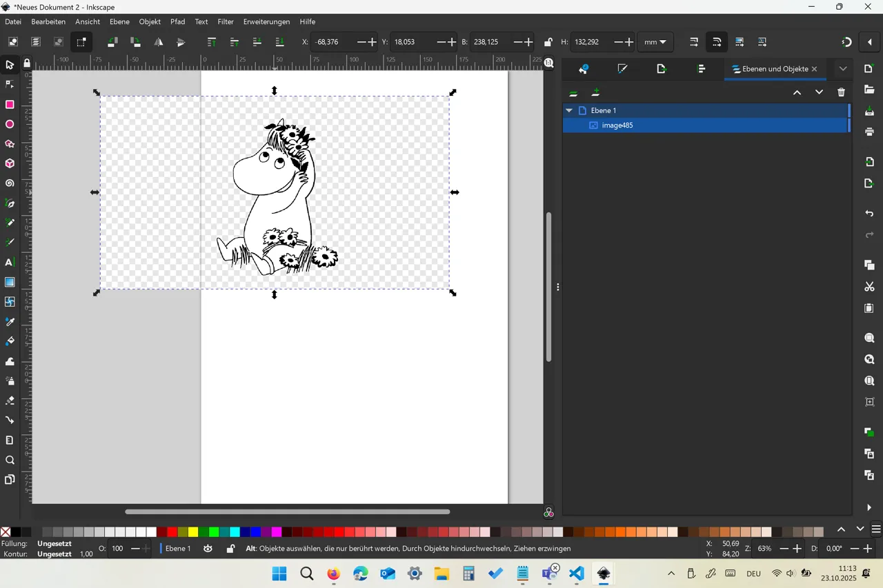Choose the Spiral tool

(x=10, y=184)
